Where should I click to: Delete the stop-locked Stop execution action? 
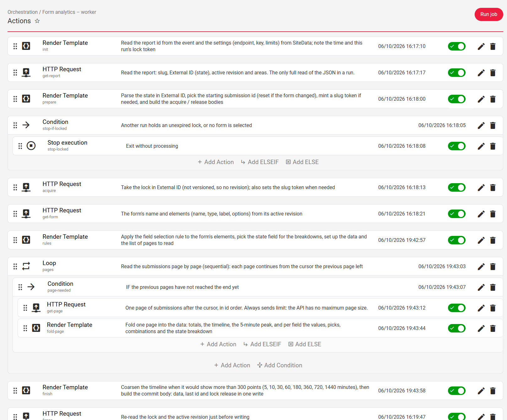493,146
